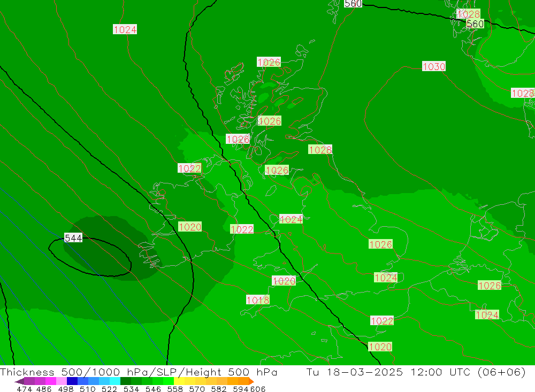535x392 pixels.
Task: Click the 546 value in the legend
Action: [x=153, y=389]
